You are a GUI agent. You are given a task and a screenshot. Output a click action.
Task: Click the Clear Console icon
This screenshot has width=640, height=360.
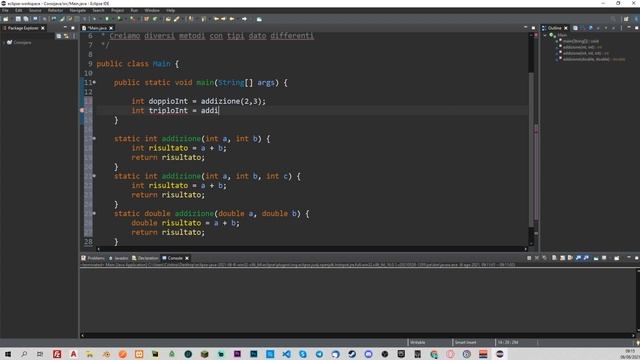tap(554, 258)
